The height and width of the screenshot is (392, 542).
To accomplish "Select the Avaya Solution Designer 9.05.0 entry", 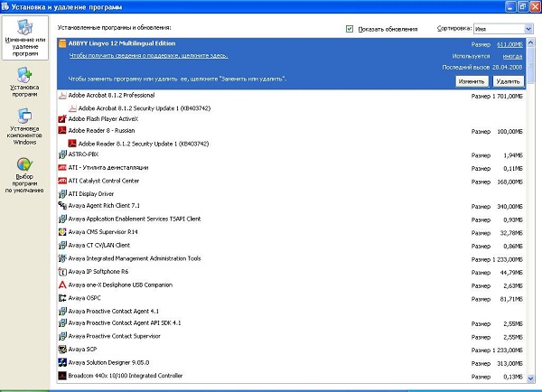I will click(x=292, y=363).
